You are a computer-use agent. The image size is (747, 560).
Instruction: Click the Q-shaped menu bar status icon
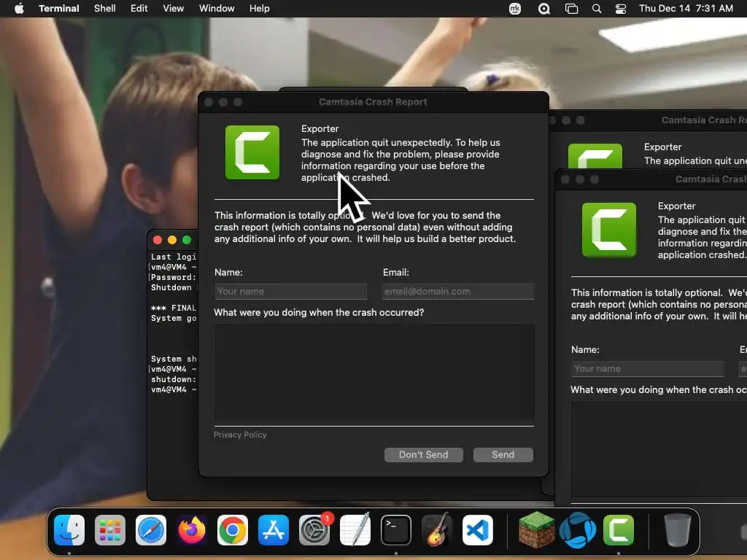543,9
